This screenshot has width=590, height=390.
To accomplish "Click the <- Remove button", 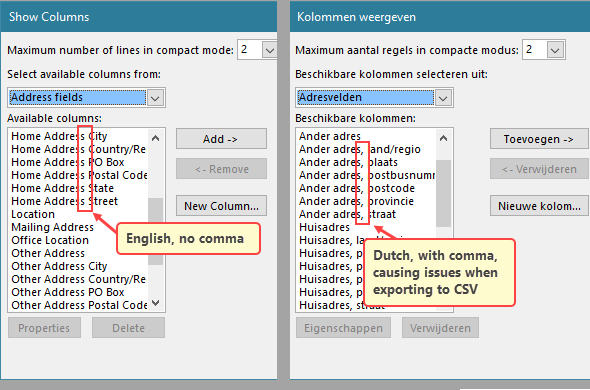I will [x=221, y=169].
